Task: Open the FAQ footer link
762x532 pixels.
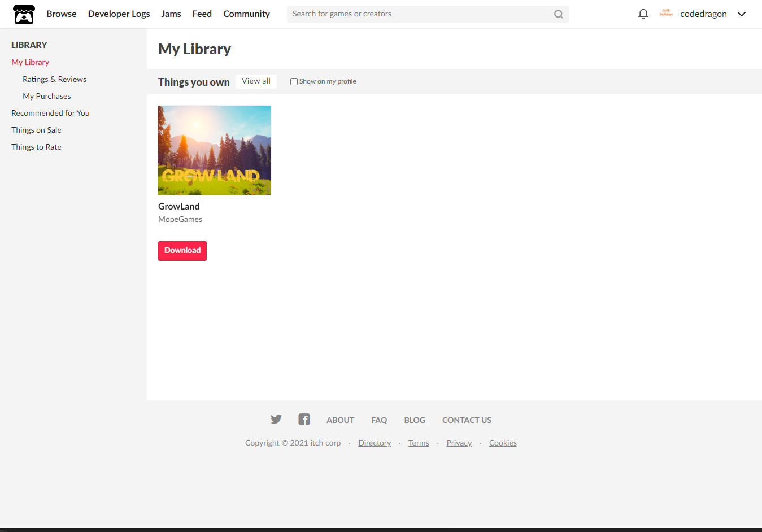Action: tap(380, 420)
